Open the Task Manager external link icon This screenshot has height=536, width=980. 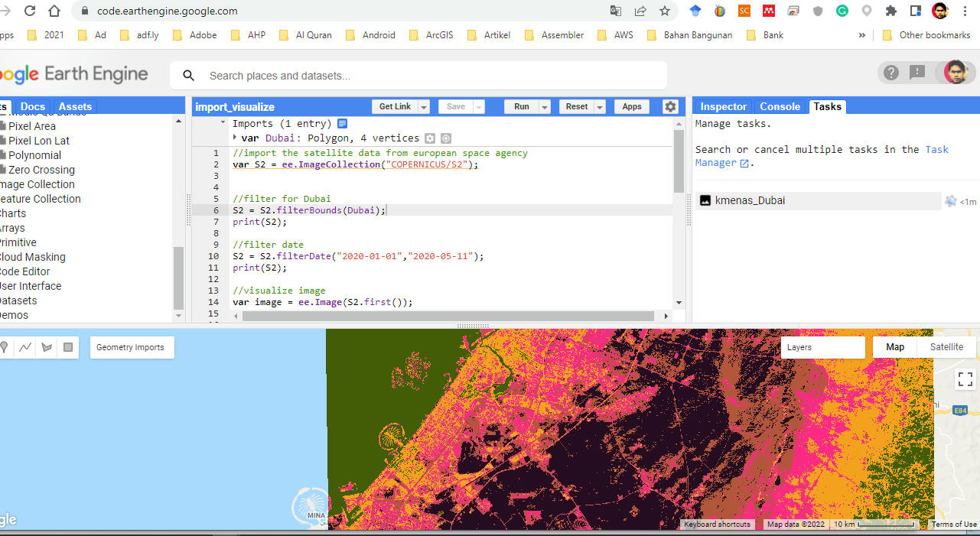tap(744, 163)
